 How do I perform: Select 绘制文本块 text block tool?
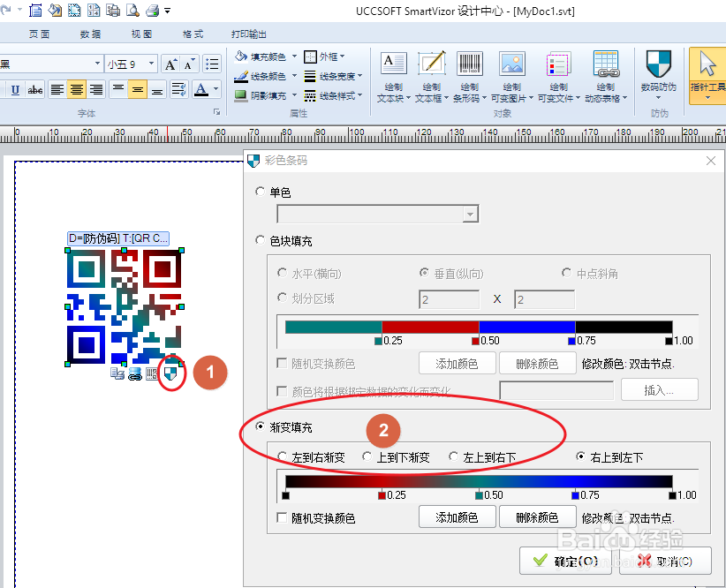pos(394,77)
